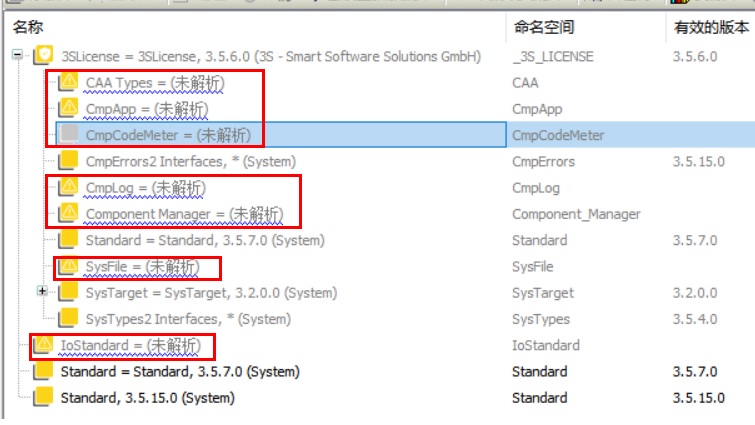
Task: Expand the SysTarget library node
Action: pos(42,292)
